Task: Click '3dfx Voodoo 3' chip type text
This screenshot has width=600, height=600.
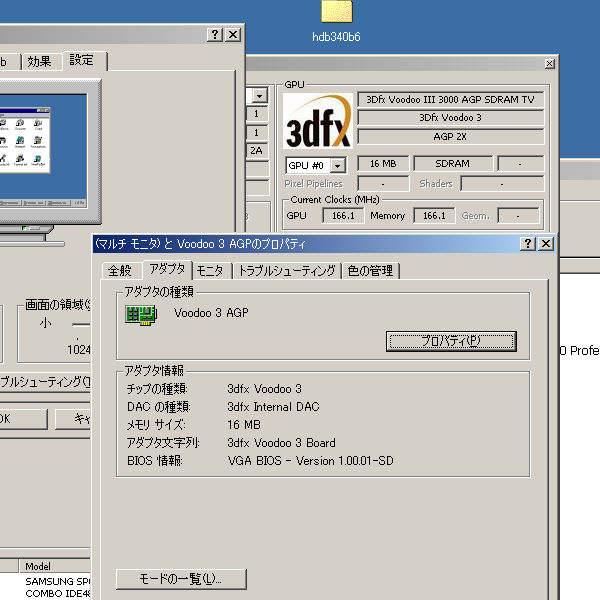Action: (x=264, y=389)
